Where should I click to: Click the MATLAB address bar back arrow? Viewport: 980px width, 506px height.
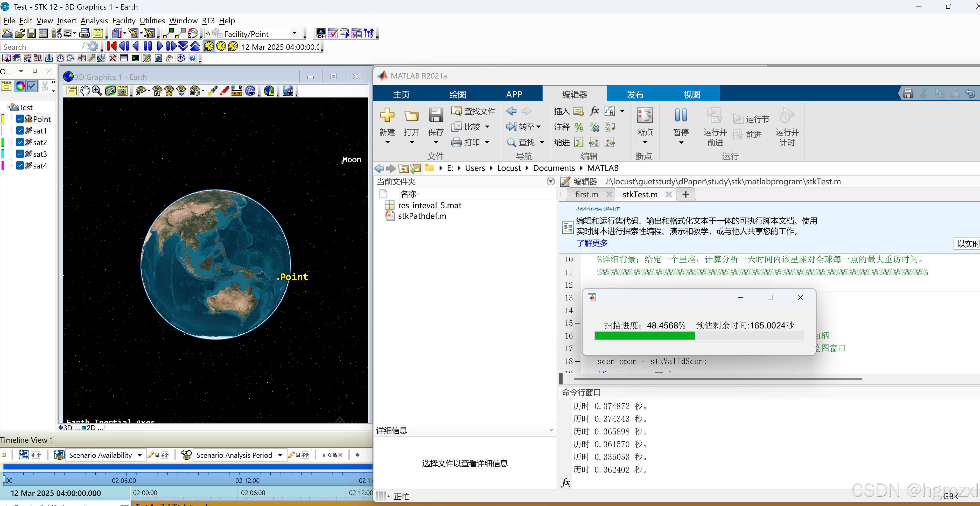pyautogui.click(x=379, y=168)
